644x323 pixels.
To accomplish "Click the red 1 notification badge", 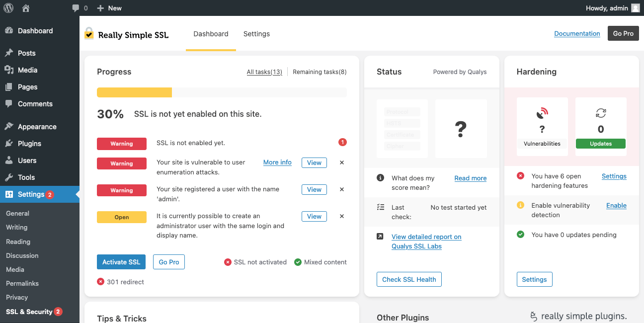I will click(x=342, y=142).
